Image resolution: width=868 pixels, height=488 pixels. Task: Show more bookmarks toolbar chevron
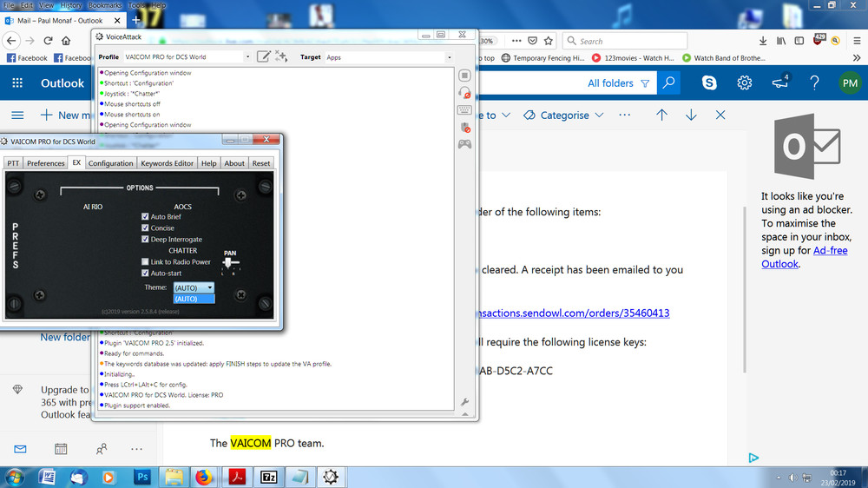(x=857, y=57)
